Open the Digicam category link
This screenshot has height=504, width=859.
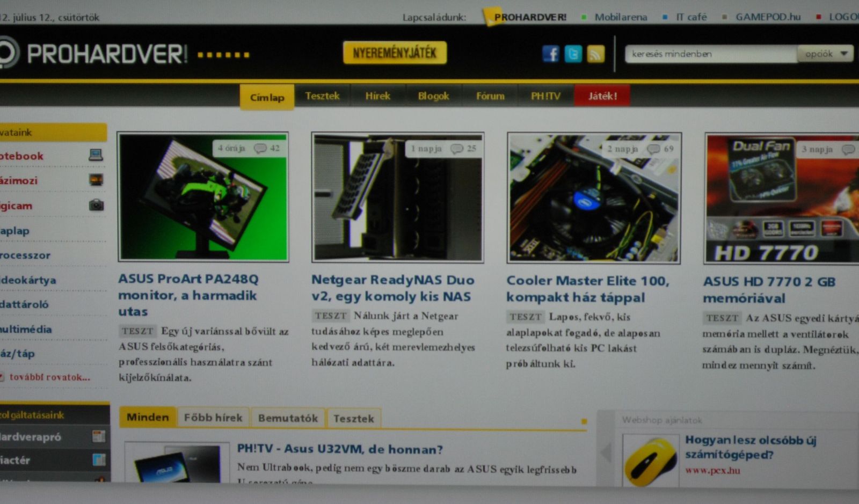[x=16, y=206]
